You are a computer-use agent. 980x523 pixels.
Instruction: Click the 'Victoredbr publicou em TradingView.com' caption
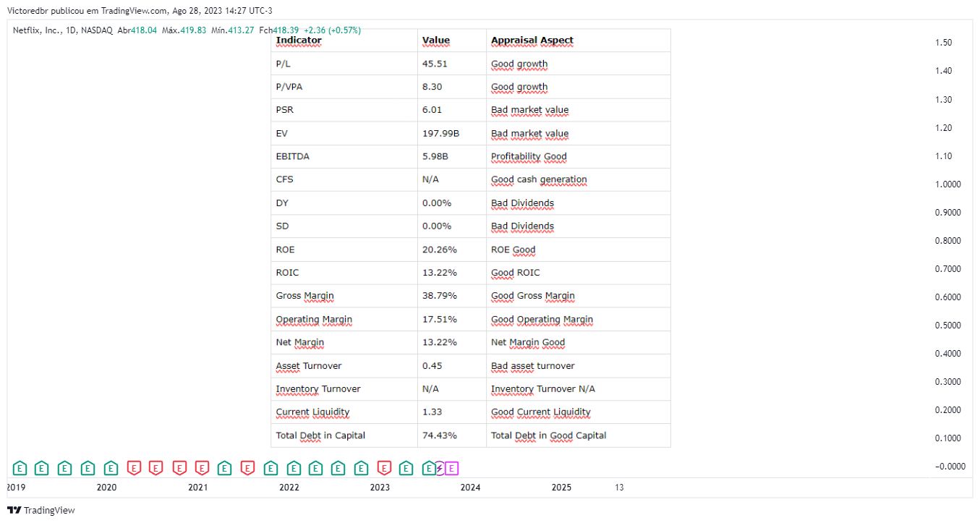tap(87, 10)
